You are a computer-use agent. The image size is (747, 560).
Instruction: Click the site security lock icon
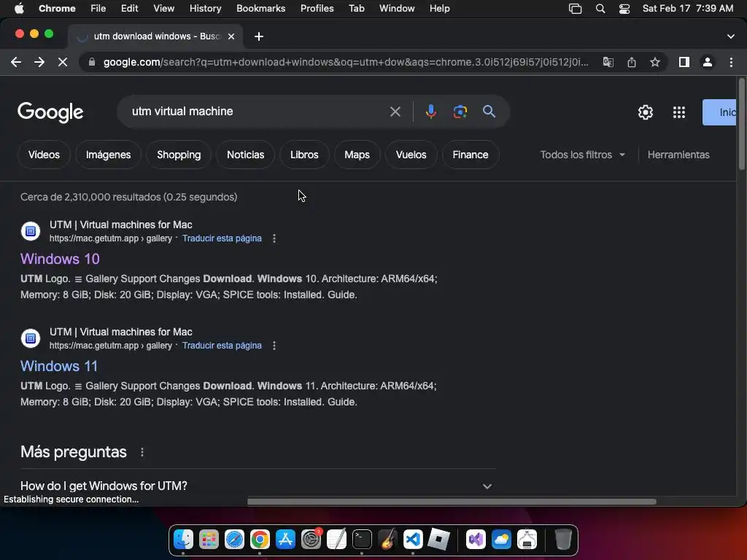pyautogui.click(x=92, y=62)
